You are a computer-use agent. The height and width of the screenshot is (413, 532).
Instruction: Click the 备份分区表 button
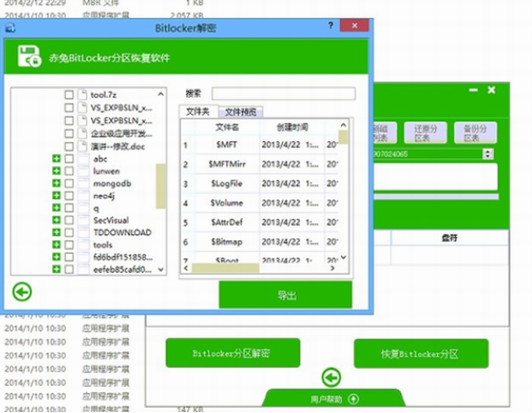[475, 133]
